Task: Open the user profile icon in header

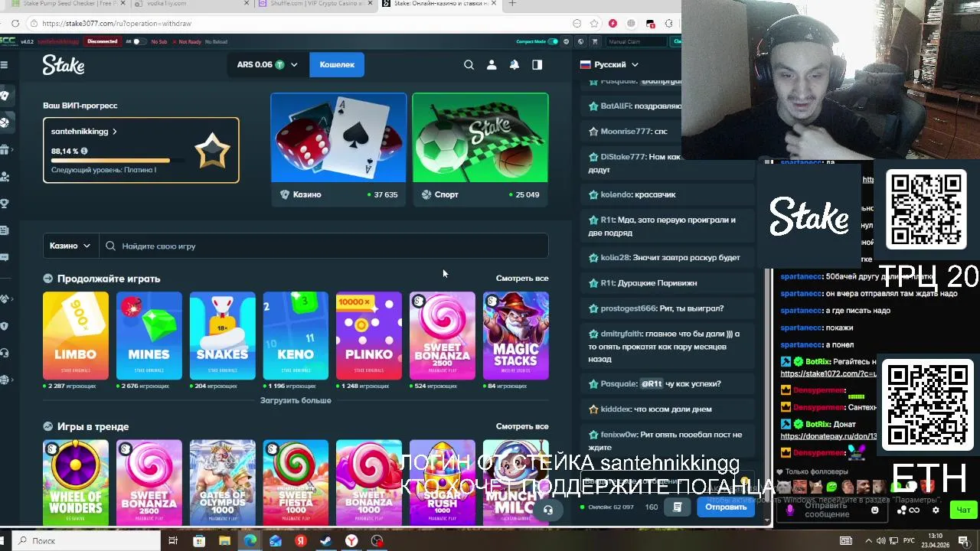Action: 492,65
